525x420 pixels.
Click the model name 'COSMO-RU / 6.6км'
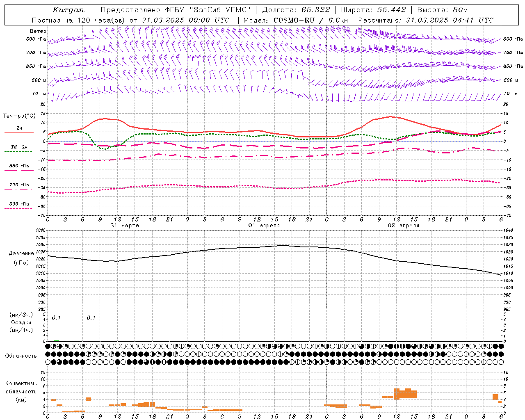[311, 20]
